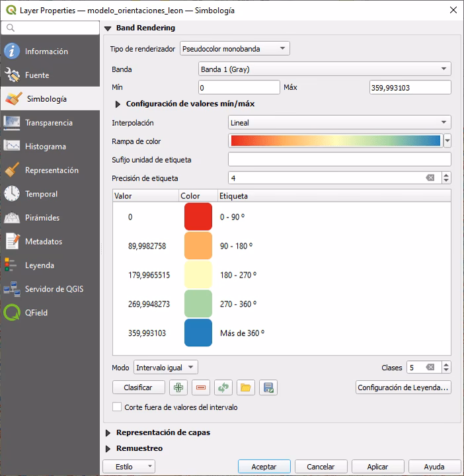The image size is (464, 476).
Task: Click the Aplicar button
Action: click(x=378, y=467)
